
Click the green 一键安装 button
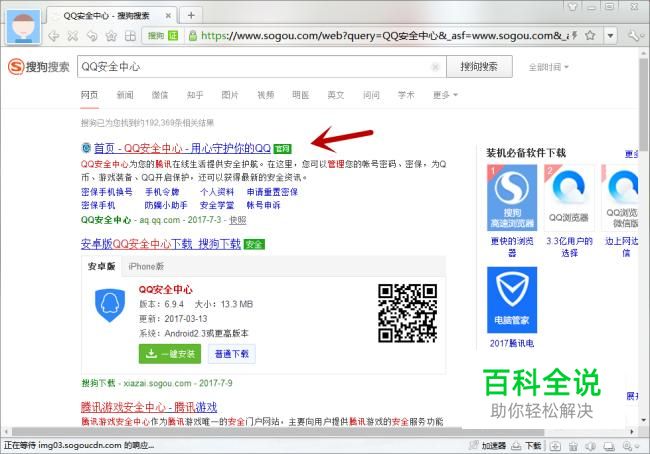pyautogui.click(x=170, y=354)
